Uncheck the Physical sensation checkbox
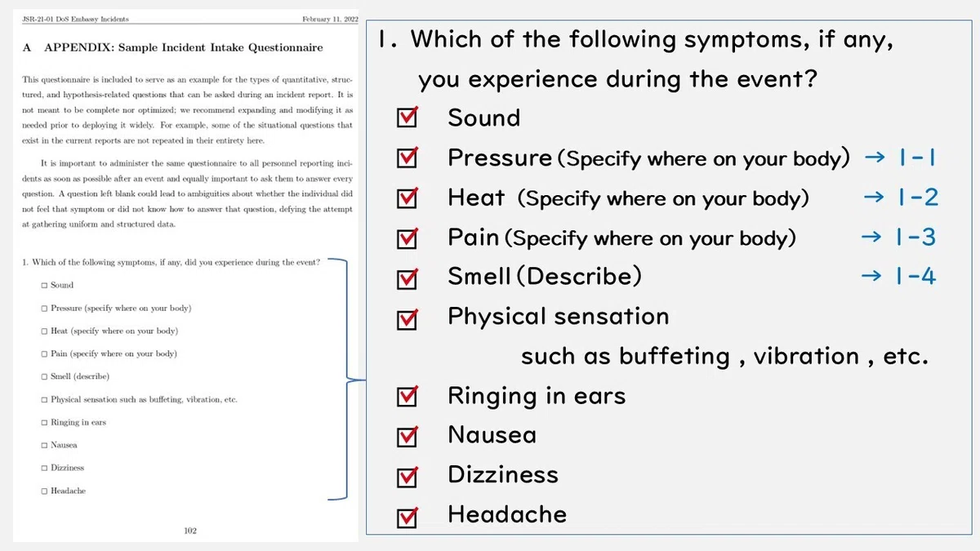980x551 pixels. (x=407, y=318)
